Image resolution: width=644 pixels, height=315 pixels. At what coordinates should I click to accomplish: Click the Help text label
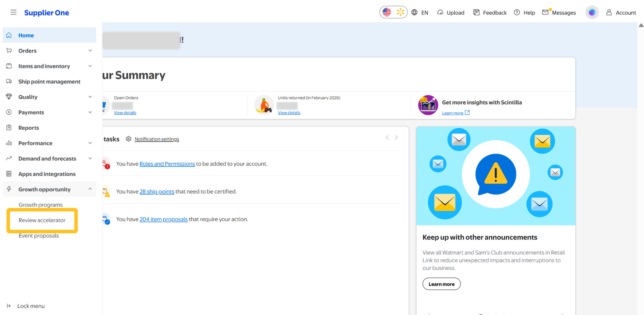click(x=529, y=13)
